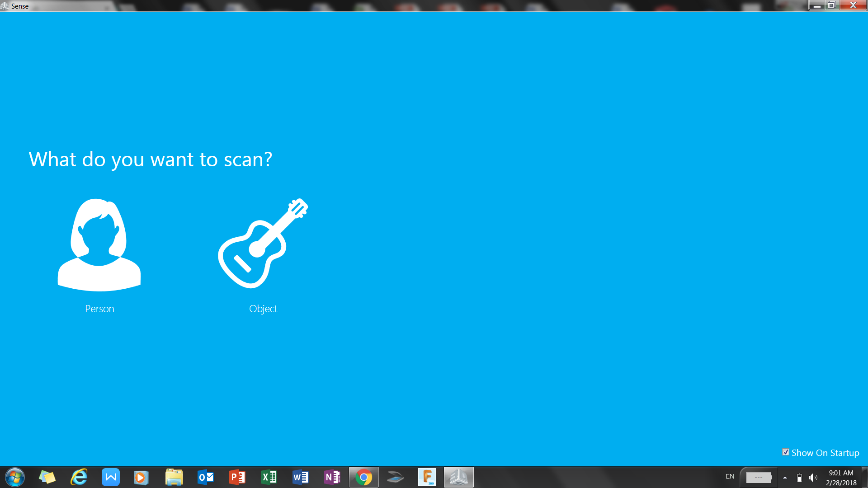Click the clock showing 9:01 AM
This screenshot has height=488, width=868.
coord(841,478)
